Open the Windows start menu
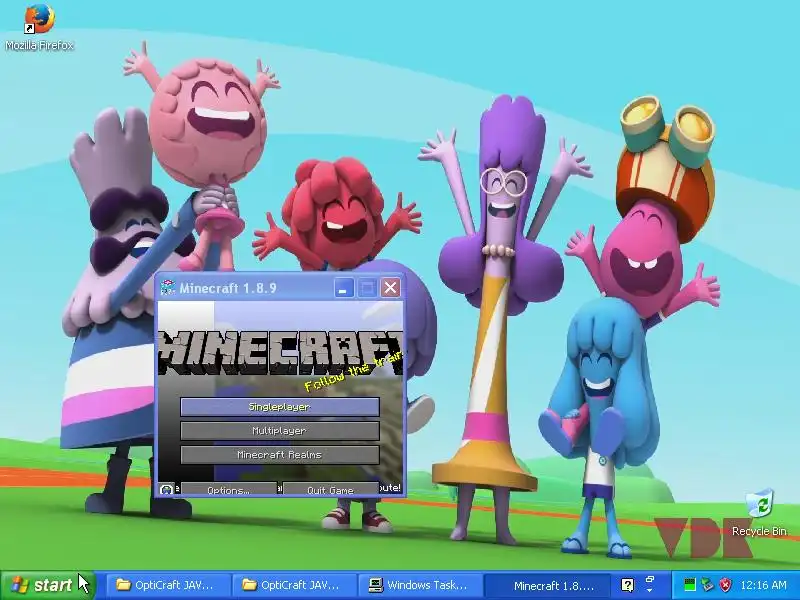The width and height of the screenshot is (800, 600). (47, 585)
